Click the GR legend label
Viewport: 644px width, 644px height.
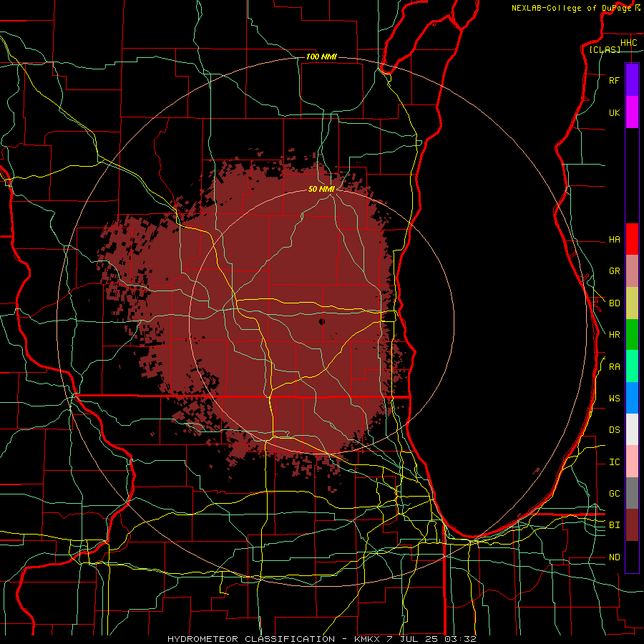[614, 271]
